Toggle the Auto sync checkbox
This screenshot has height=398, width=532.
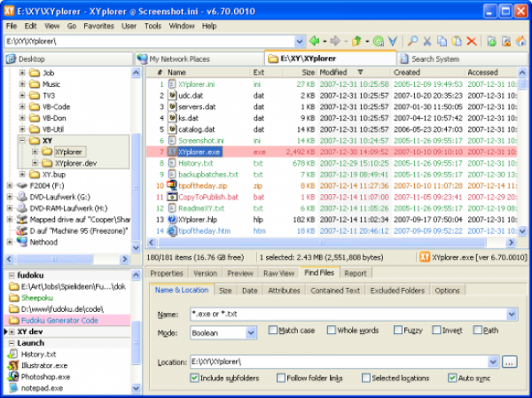pos(453,378)
